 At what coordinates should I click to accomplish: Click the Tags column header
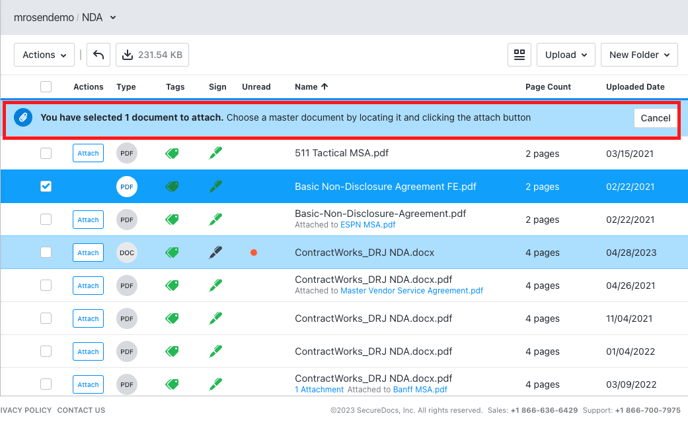click(x=175, y=87)
